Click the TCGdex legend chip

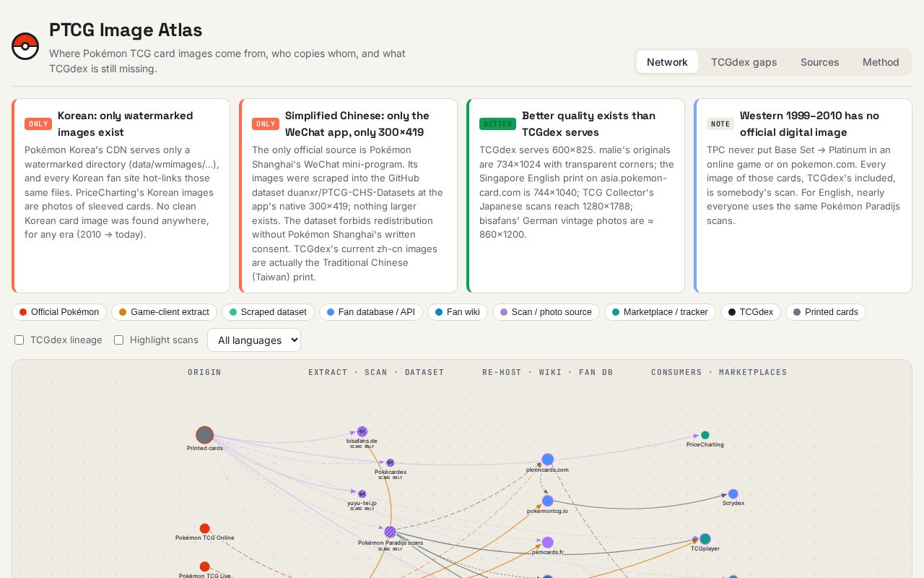click(x=751, y=312)
